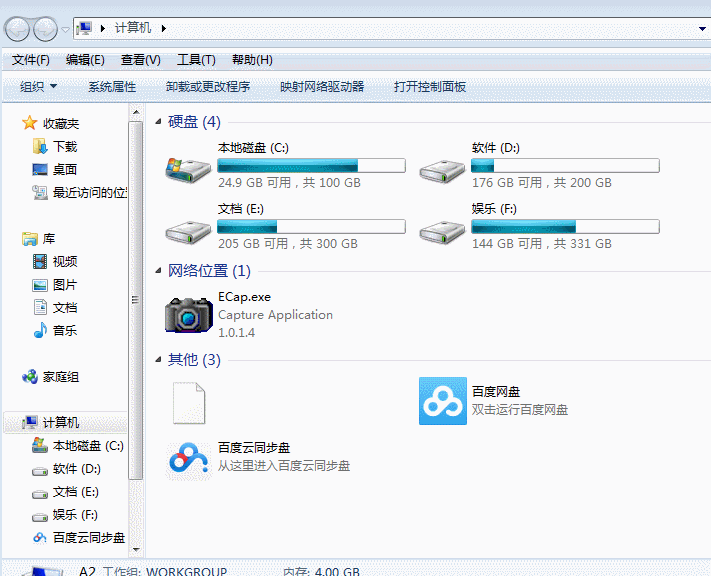Go back with the Back arrow button

coord(17,29)
